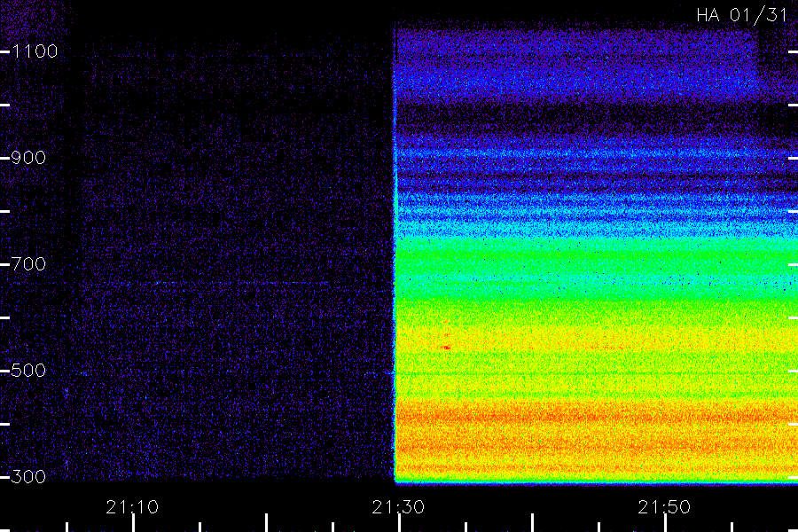The image size is (798, 532).
Task: Click the HA 01/31 station date label
Action: (742, 15)
